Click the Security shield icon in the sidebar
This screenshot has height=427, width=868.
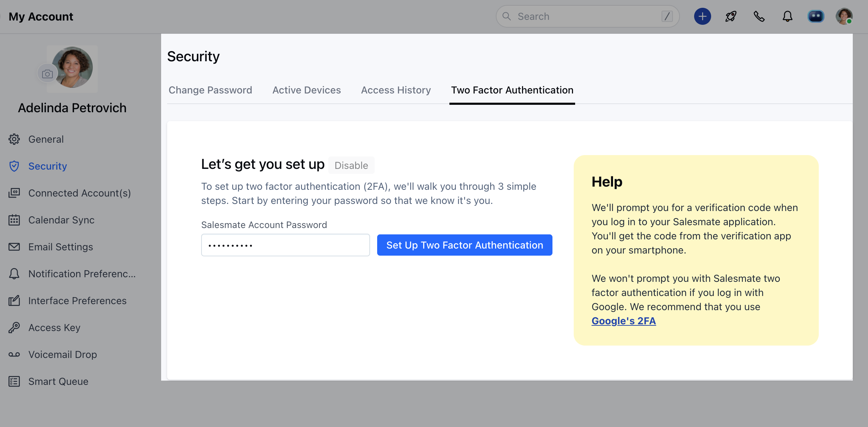click(14, 166)
